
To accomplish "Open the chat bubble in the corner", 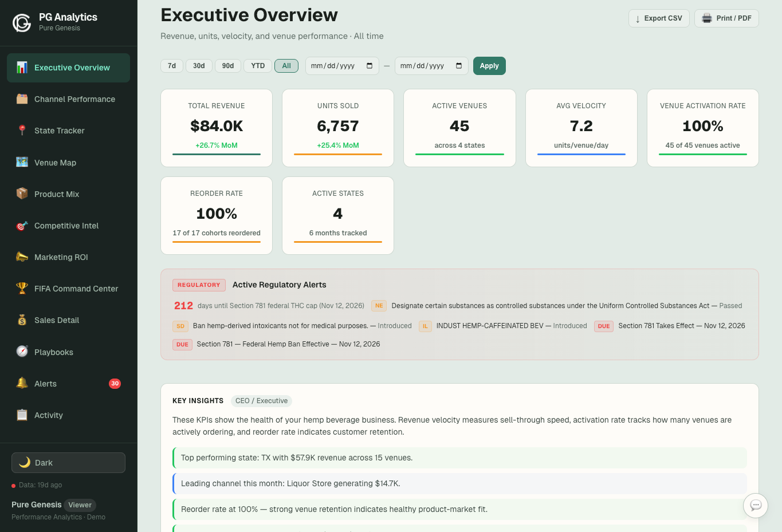I will (x=755, y=506).
